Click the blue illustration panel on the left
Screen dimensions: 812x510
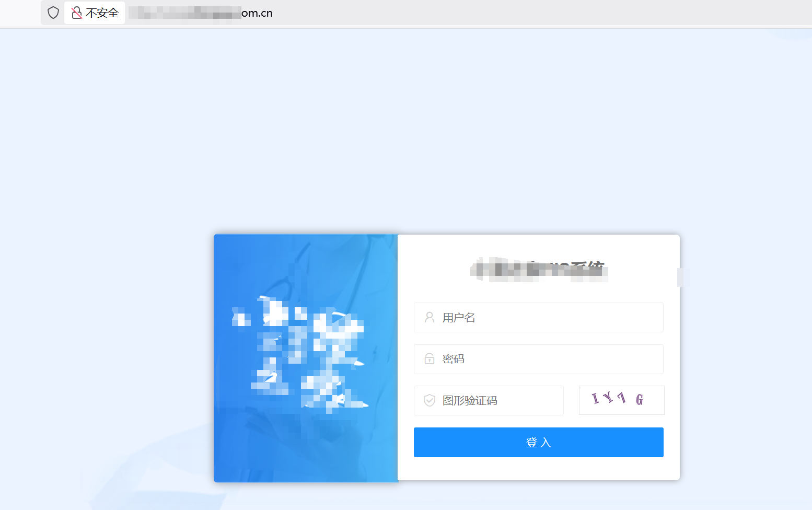305,358
